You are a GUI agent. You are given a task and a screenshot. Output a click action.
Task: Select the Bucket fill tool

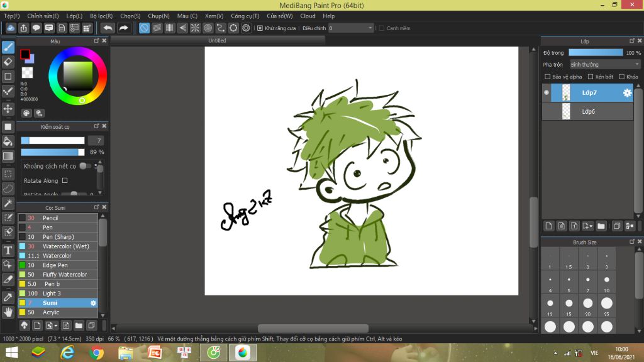pyautogui.click(x=8, y=141)
